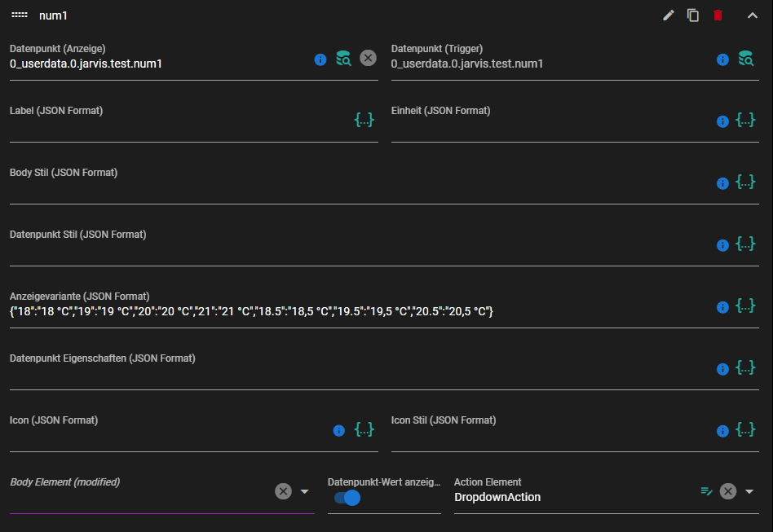Click the Anzeigevariante JSON text field
The width and height of the screenshot is (773, 532).
tap(360, 311)
